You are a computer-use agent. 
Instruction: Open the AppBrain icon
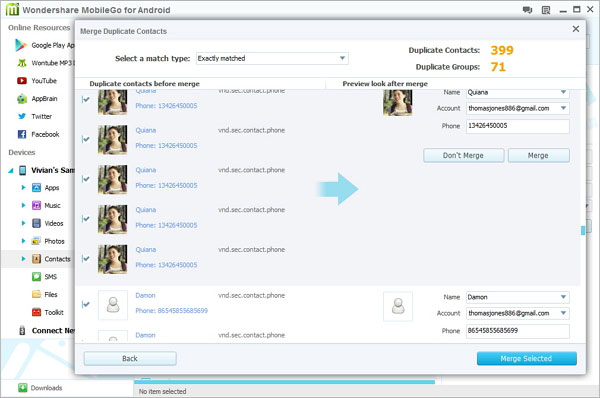[22, 99]
